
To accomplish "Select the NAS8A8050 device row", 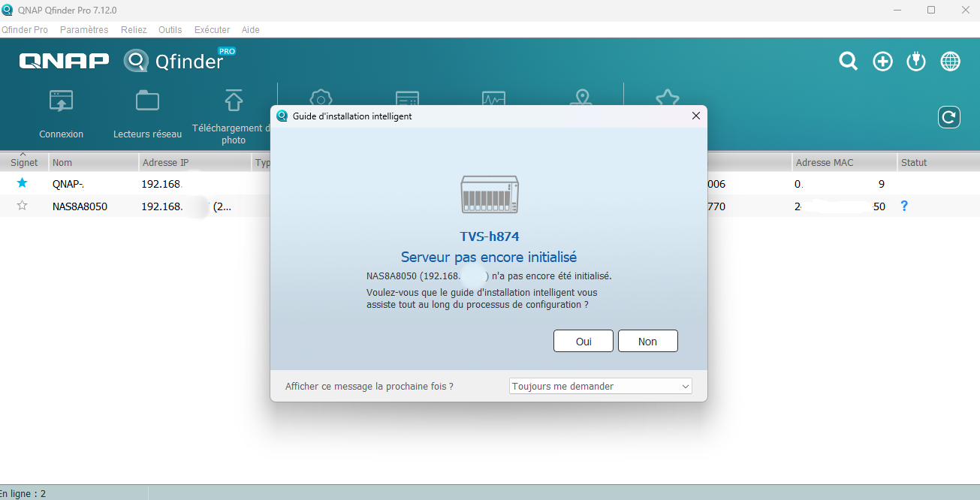I will pyautogui.click(x=490, y=206).
